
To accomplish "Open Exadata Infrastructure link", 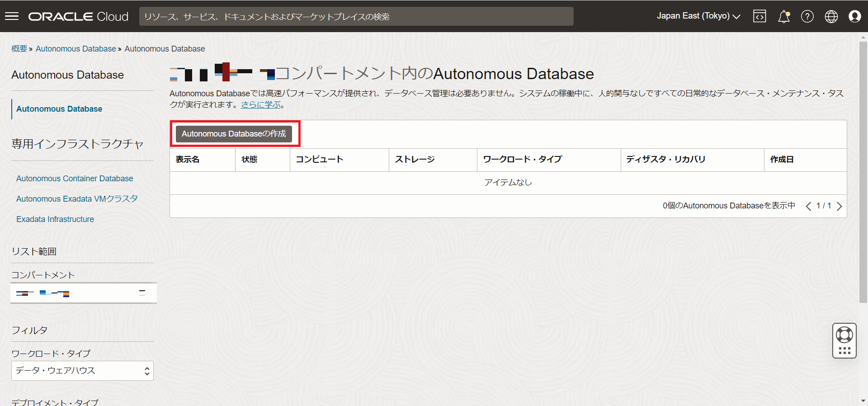I will [x=55, y=219].
